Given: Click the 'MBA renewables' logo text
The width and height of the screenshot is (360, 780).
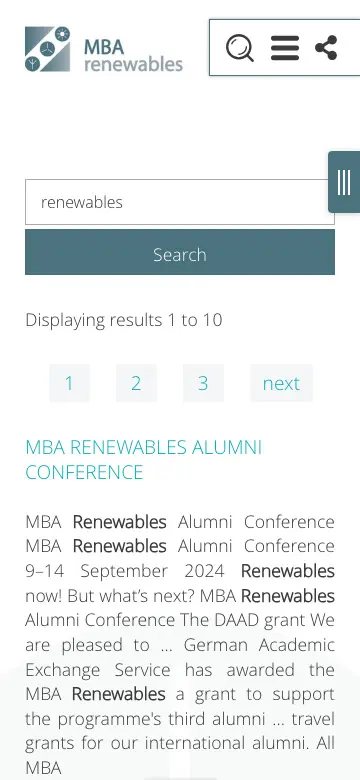Looking at the screenshot, I should pyautogui.click(x=133, y=55).
